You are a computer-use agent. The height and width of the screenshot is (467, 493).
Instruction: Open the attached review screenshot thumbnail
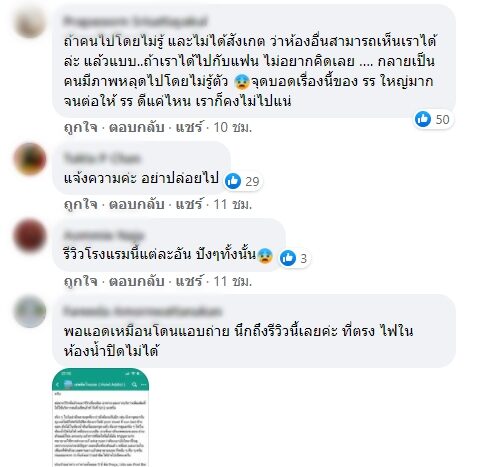pyautogui.click(x=101, y=418)
